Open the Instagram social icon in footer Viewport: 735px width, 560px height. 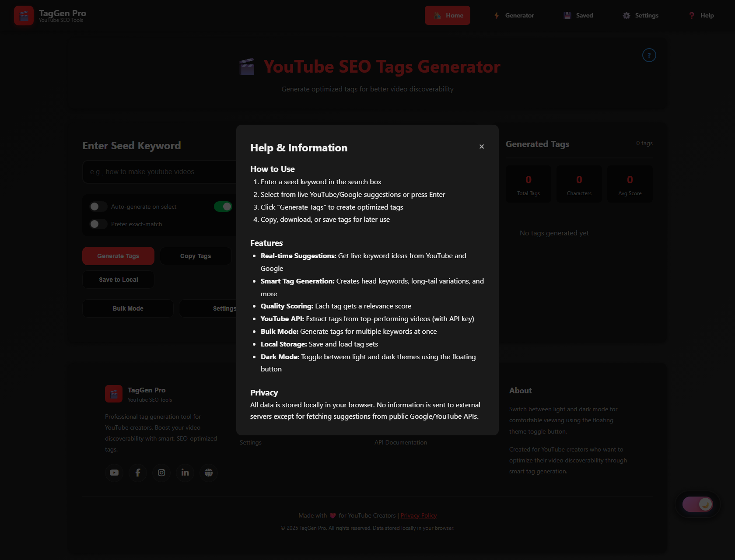(161, 472)
